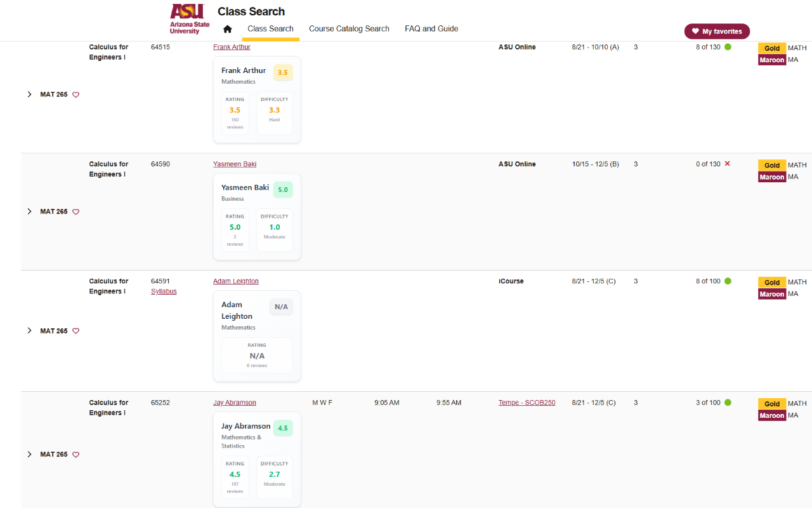
Task: Click red X full indicator for class 64590
Action: [x=727, y=164]
